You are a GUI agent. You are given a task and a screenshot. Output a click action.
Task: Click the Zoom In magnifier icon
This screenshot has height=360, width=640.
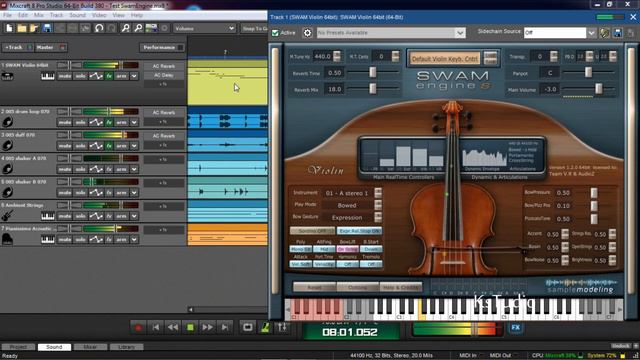pyautogui.click(x=126, y=28)
